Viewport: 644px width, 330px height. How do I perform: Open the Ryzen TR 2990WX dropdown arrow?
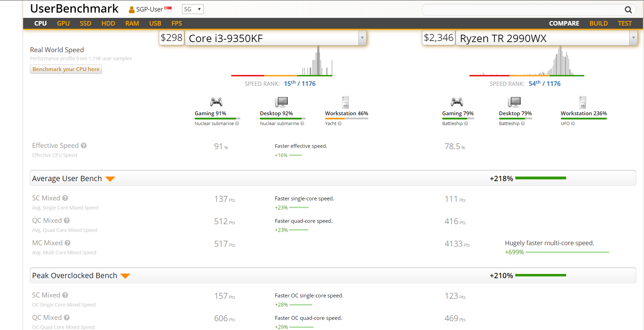point(633,38)
